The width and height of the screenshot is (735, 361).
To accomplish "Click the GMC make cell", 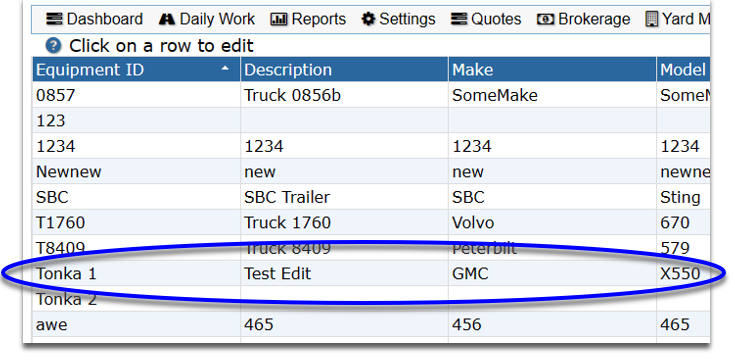I will 552,273.
